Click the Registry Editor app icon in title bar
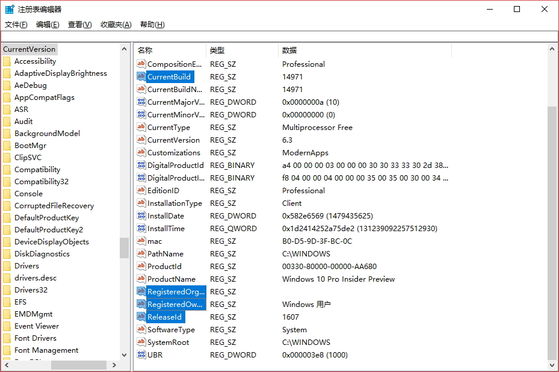Screen dimensions: 559x372 point(9,9)
